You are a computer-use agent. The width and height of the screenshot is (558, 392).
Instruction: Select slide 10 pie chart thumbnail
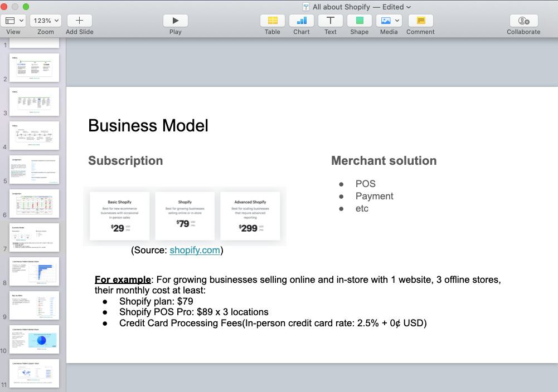coord(34,340)
